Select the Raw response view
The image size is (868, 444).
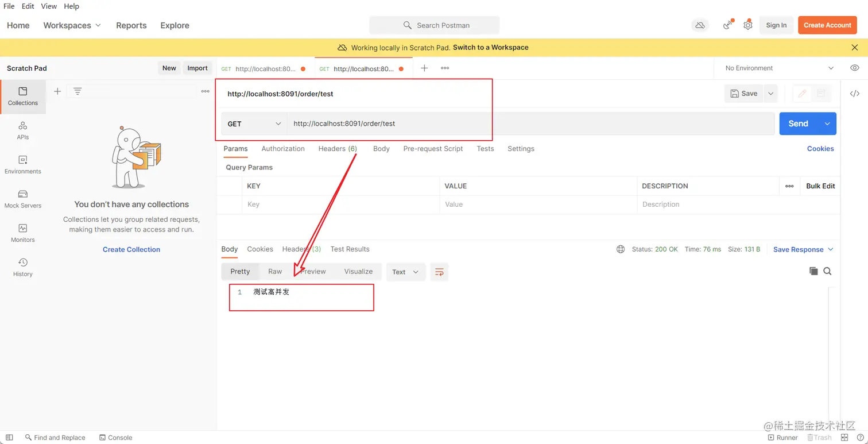coord(275,272)
